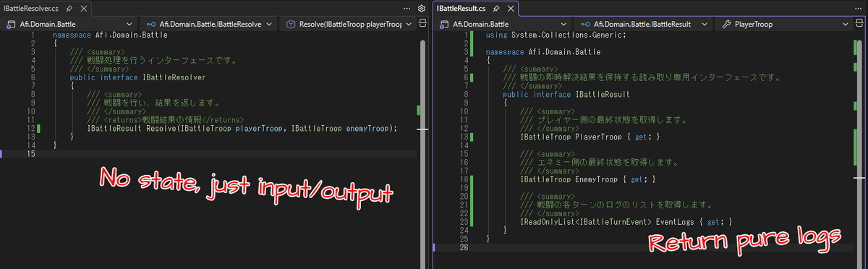
Task: Split the IBattleResolver.cs editor window
Action: [422, 24]
